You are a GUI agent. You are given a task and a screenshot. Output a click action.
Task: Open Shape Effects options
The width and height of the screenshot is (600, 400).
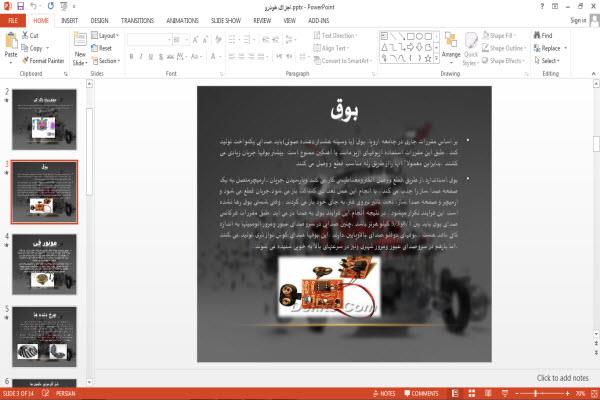pyautogui.click(x=503, y=61)
